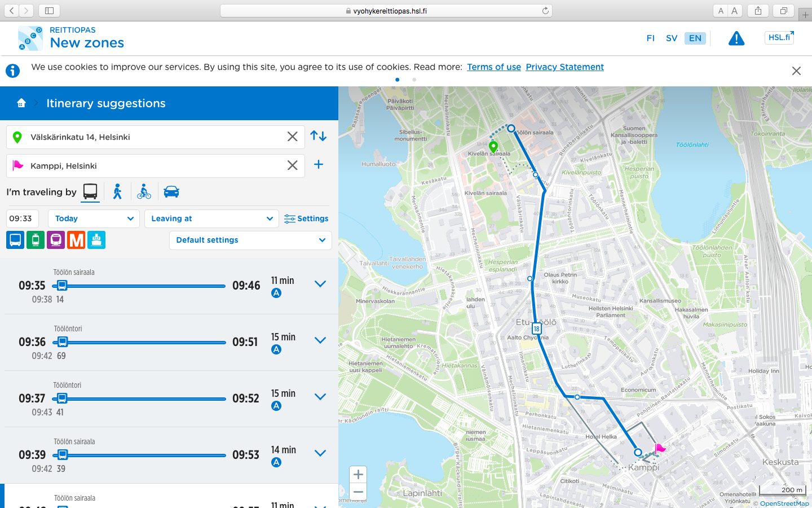Open the Today date dropdown
812x508 pixels.
tap(94, 218)
